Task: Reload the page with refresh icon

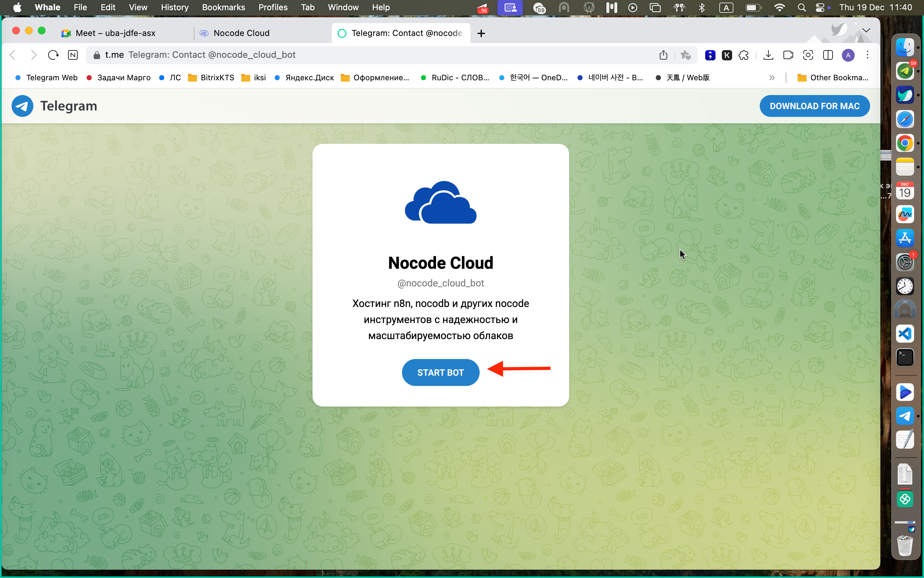Action: point(53,55)
